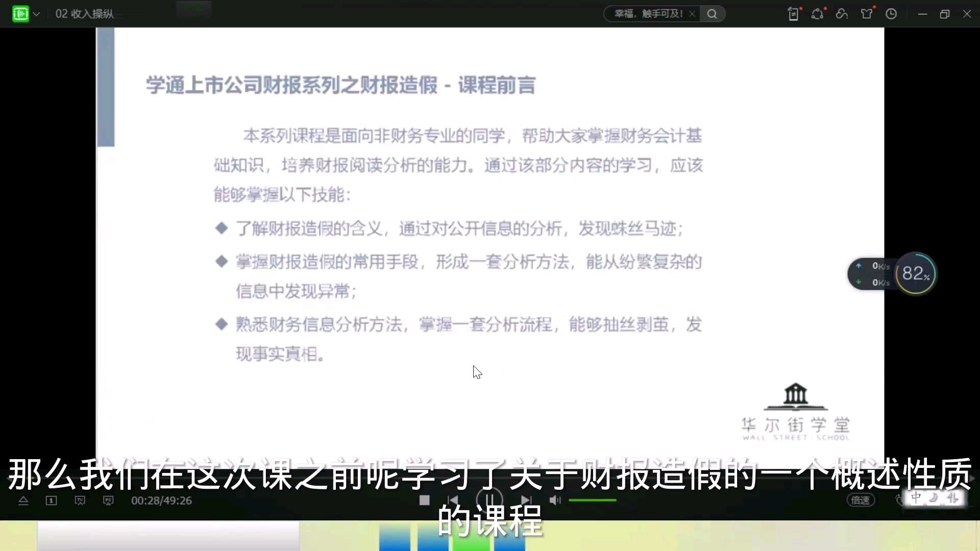Open the iQiyi logo main menu
This screenshot has width=980, height=551.
point(20,14)
